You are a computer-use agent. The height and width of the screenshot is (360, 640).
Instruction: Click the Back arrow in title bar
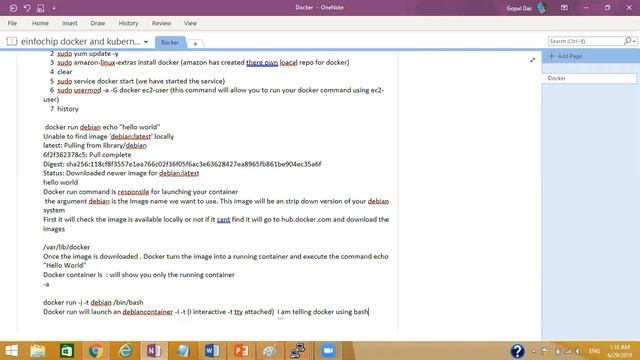tap(13, 8)
